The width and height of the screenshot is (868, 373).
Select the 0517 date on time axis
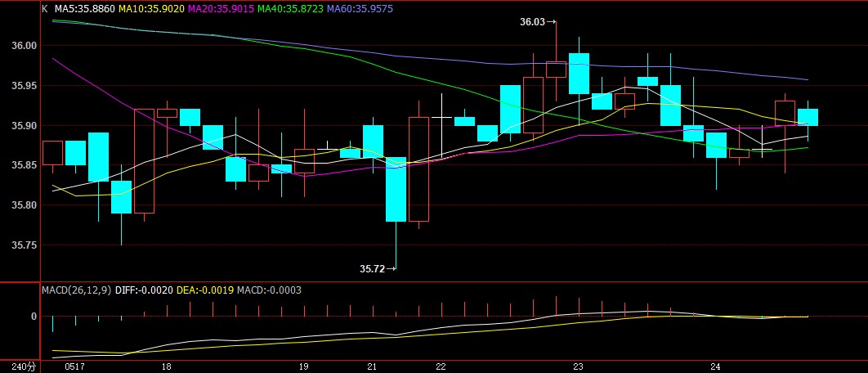pos(74,367)
